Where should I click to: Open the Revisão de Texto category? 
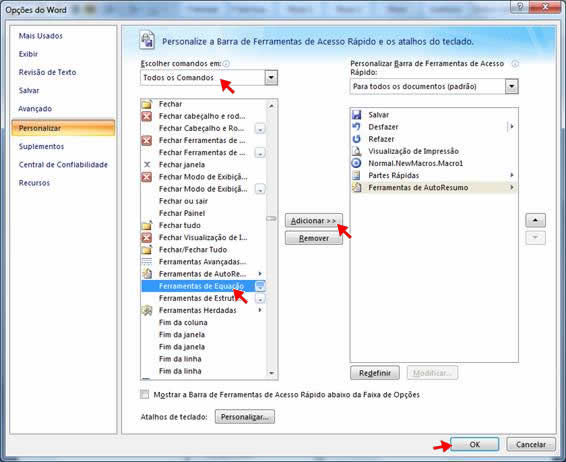point(47,72)
